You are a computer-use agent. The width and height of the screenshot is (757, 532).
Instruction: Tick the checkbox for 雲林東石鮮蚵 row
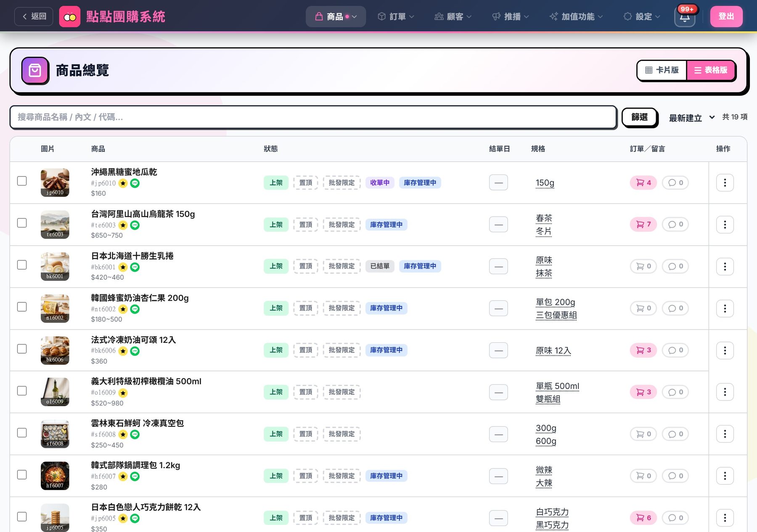[22, 432]
